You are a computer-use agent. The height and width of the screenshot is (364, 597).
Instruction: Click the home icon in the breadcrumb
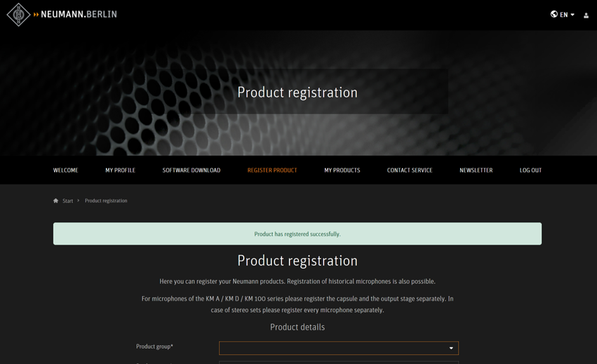pyautogui.click(x=56, y=201)
